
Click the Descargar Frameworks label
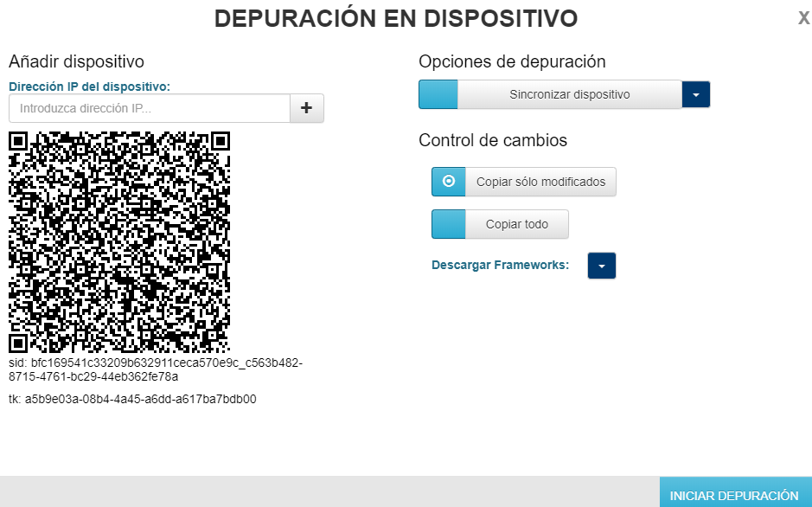[x=500, y=265]
